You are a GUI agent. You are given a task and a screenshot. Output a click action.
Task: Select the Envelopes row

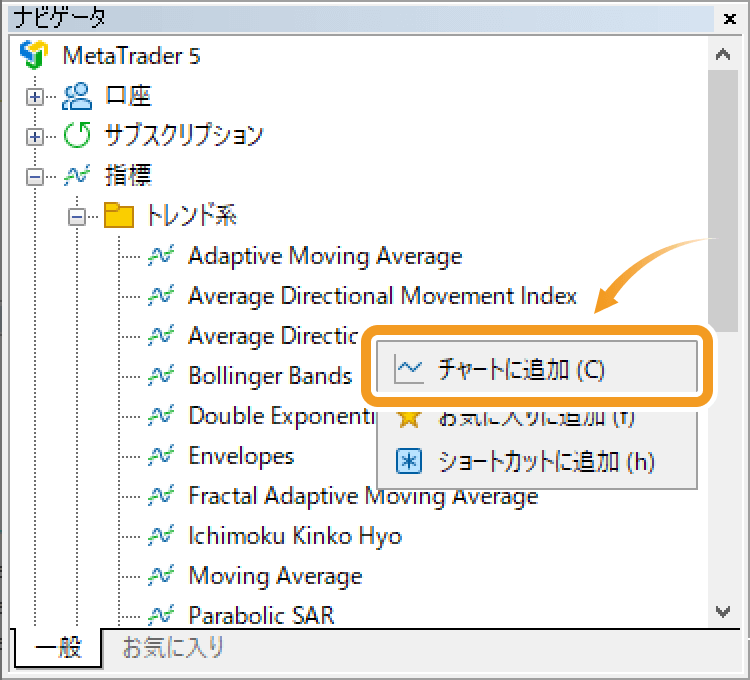point(242,456)
